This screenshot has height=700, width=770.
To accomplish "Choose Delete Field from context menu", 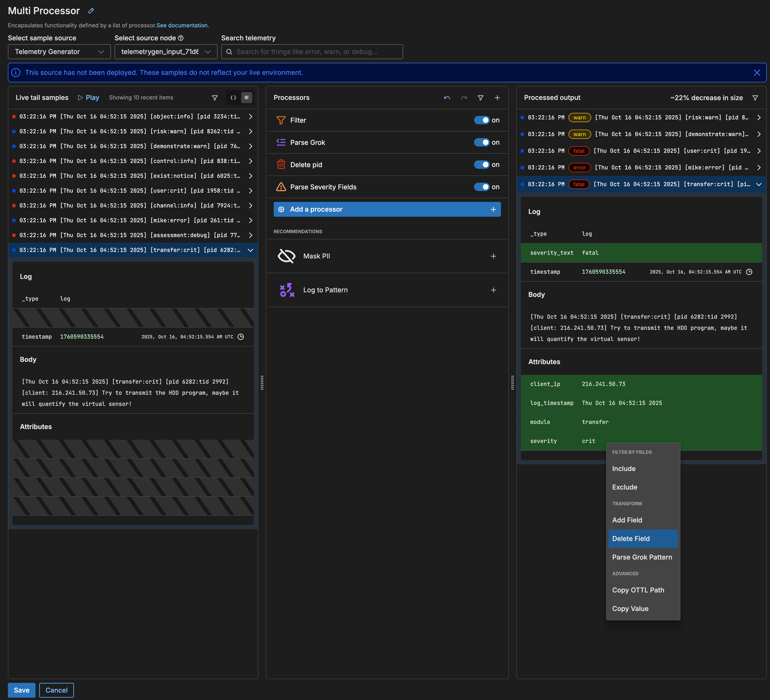I will click(x=631, y=538).
